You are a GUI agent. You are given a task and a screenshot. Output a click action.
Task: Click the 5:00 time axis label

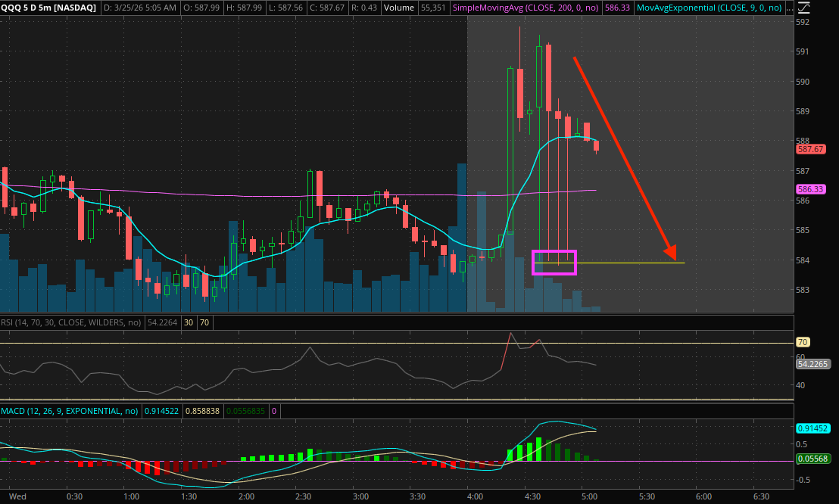tap(590, 496)
